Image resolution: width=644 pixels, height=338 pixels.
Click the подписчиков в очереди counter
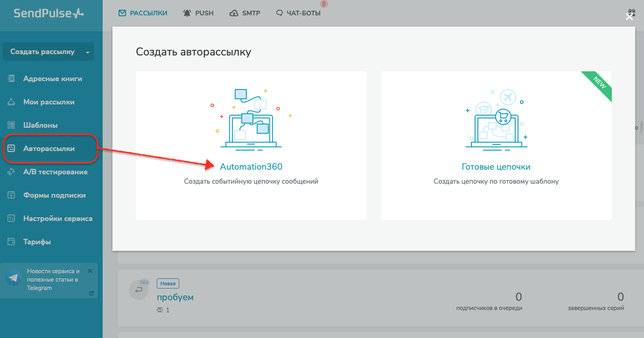489,302
